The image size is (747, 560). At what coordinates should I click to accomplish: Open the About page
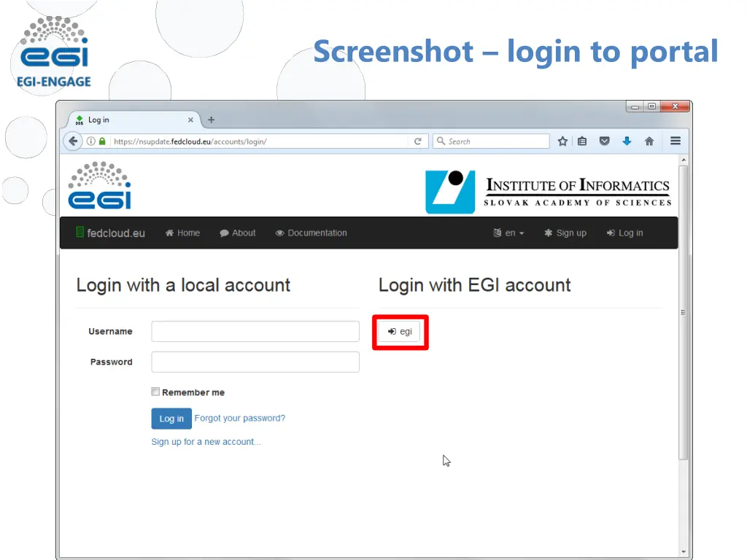(x=238, y=233)
